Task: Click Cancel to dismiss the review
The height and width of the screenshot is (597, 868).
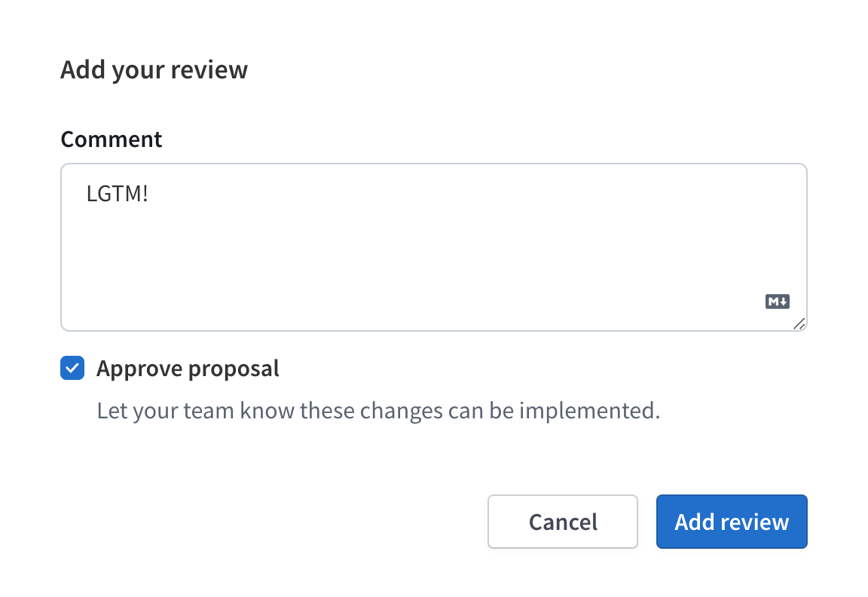Action: 562,521
